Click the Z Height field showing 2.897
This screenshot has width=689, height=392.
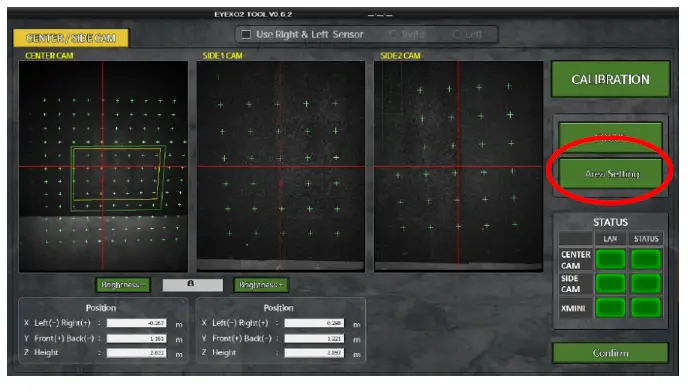(x=314, y=352)
